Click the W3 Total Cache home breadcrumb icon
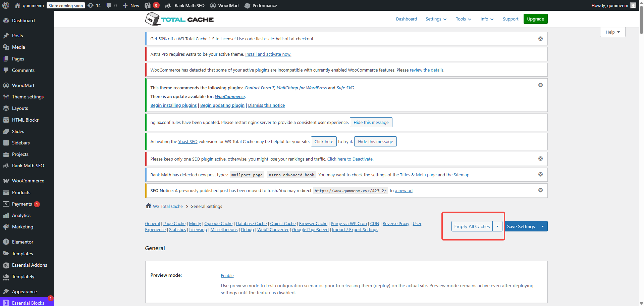Screen dimensions: 644x306 point(148,206)
